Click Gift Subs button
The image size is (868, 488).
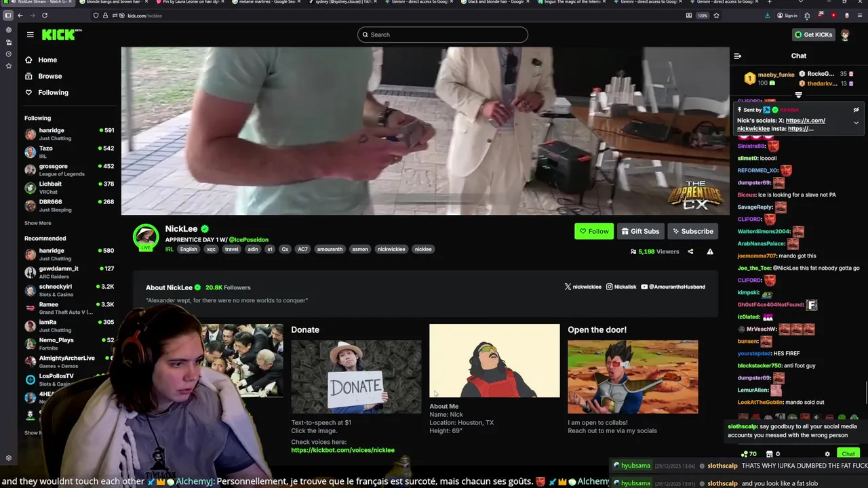pyautogui.click(x=640, y=231)
